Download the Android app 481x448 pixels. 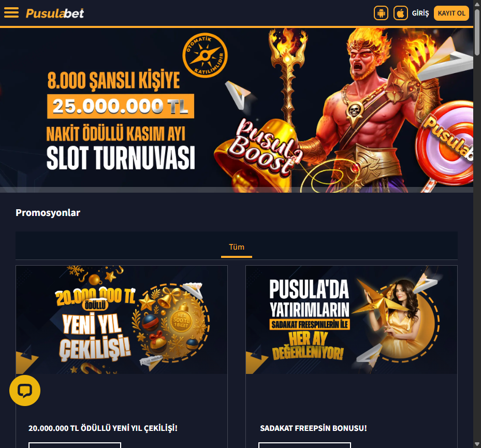click(381, 13)
